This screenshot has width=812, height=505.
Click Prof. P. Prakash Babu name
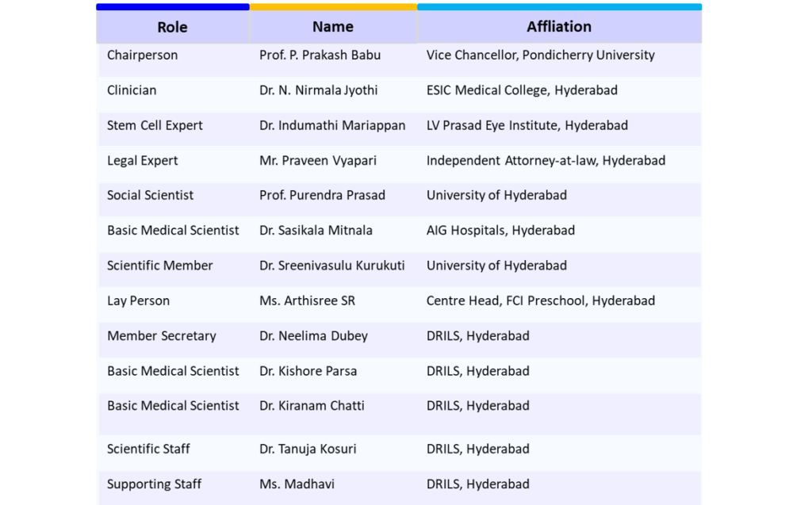320,55
